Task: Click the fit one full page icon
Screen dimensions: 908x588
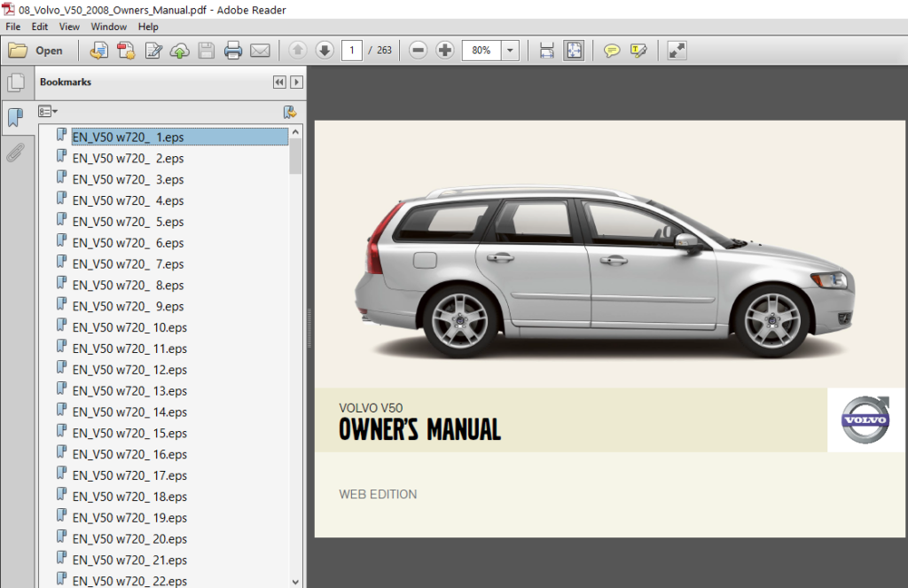Action: coord(574,51)
